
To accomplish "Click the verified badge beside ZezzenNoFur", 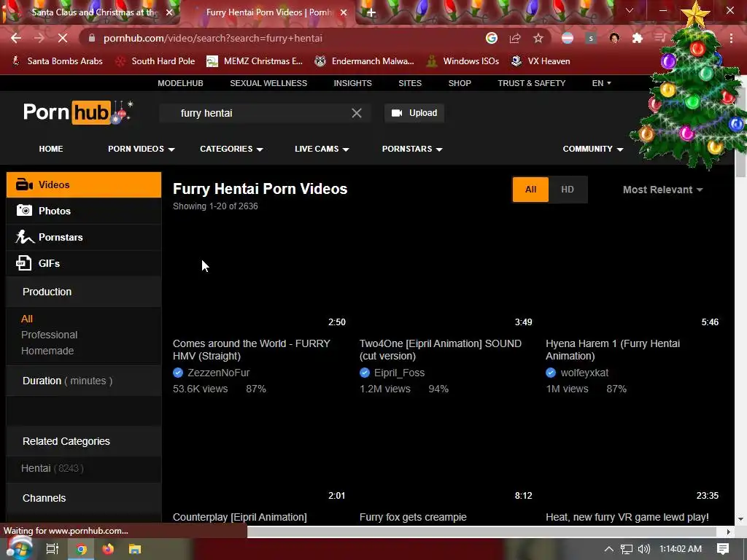I will [x=178, y=373].
